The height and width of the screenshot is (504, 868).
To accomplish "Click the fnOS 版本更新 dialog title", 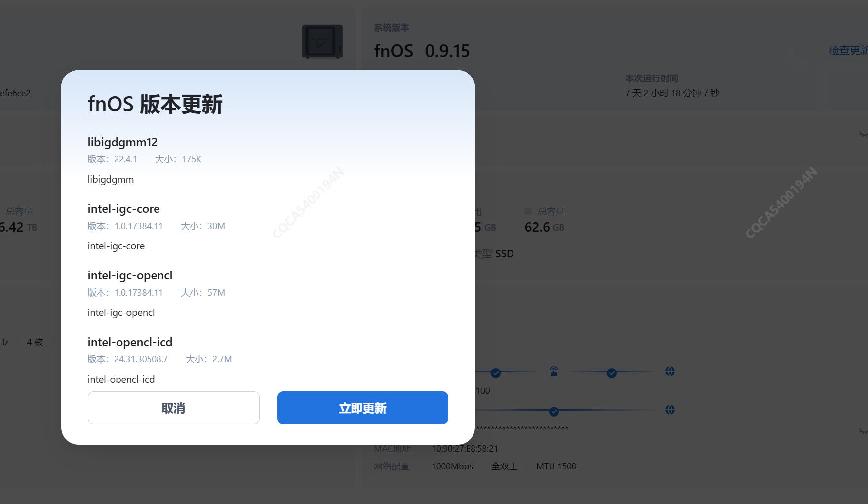I will click(155, 104).
